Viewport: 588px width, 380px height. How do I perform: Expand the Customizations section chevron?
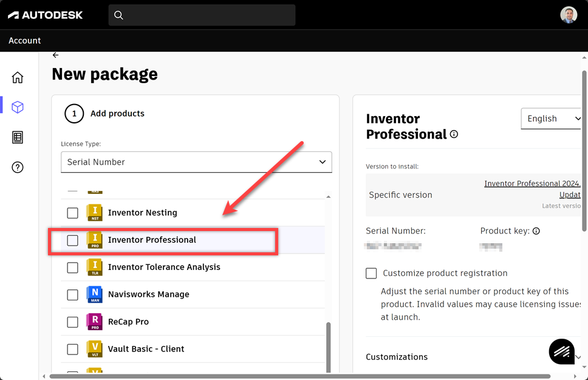[579, 357]
